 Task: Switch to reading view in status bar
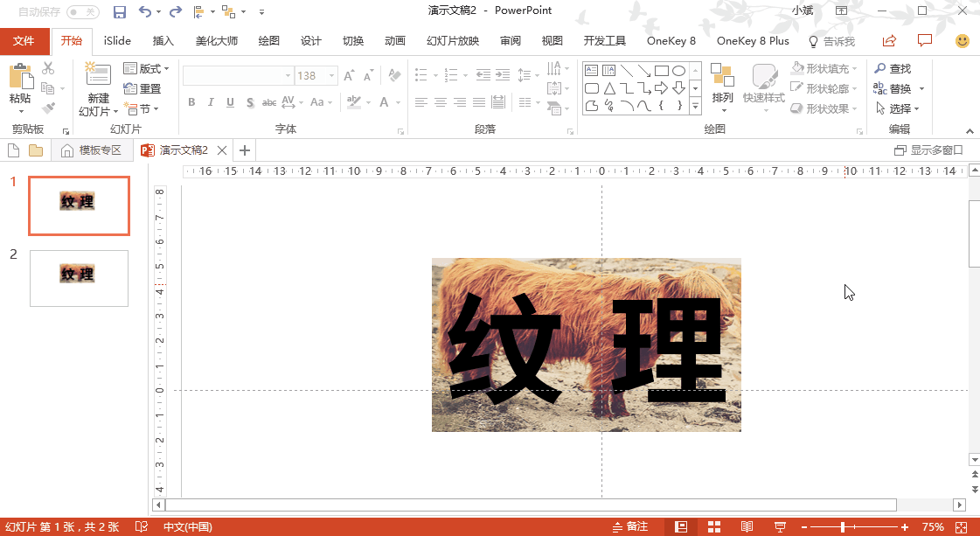[x=747, y=526]
